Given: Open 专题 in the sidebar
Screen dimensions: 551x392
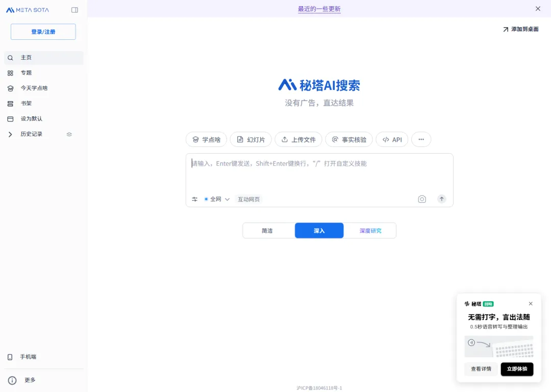Looking at the screenshot, I should tap(43, 73).
